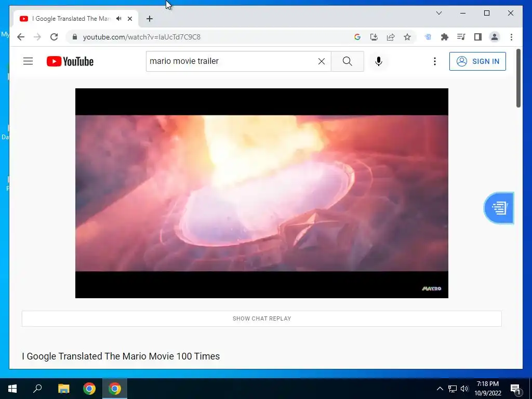Open YouTube settings three-dot menu
Viewport: 532px width, 399px height.
[x=435, y=61]
